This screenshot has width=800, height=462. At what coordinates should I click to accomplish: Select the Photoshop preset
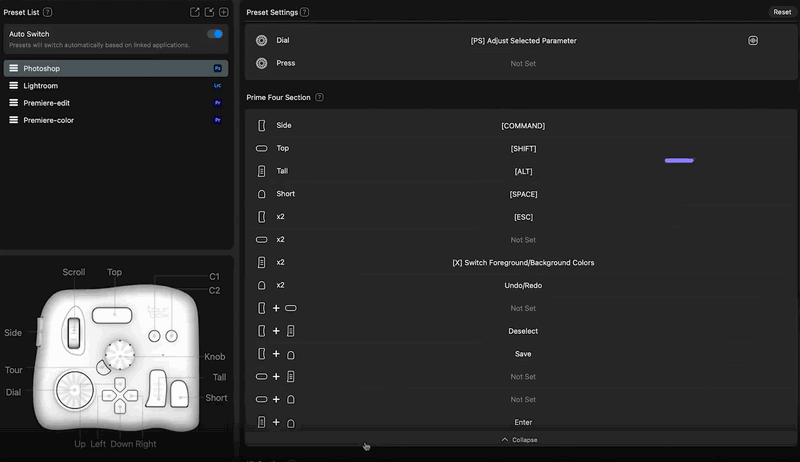pos(115,68)
